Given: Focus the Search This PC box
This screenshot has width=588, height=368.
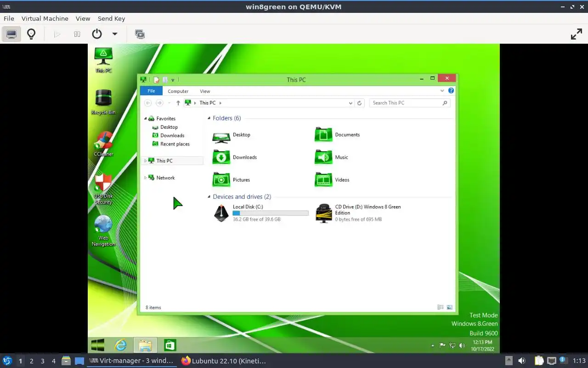Looking at the screenshot, I should [x=409, y=103].
